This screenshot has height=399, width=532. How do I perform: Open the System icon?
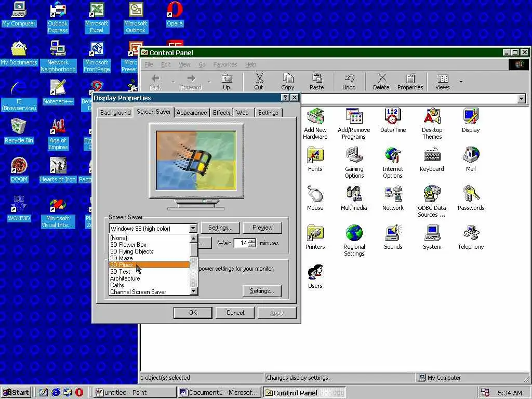tap(432, 237)
